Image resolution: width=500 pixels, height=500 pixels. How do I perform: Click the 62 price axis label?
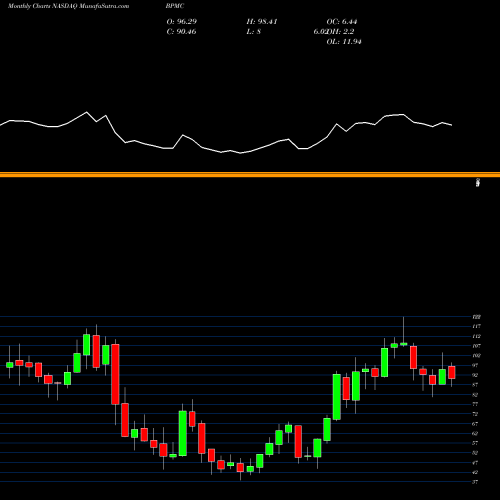pyautogui.click(x=475, y=434)
